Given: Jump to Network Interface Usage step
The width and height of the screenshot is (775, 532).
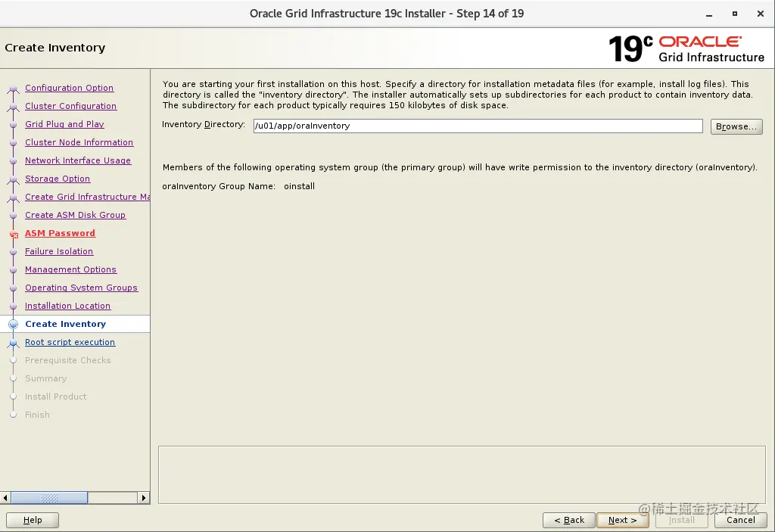Looking at the screenshot, I should (78, 160).
